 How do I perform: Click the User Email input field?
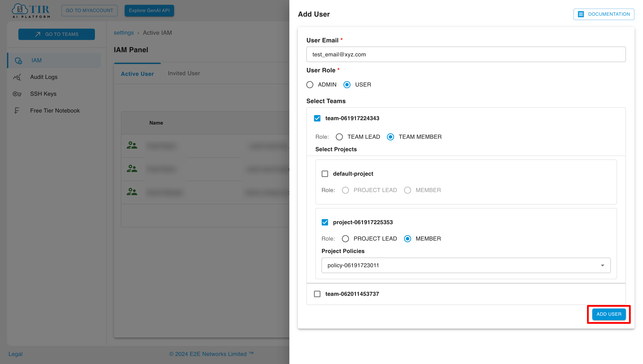click(x=466, y=54)
